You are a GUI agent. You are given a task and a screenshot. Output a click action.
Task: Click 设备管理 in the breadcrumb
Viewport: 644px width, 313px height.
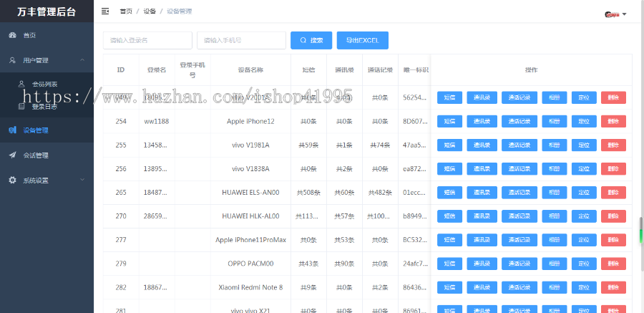point(180,11)
